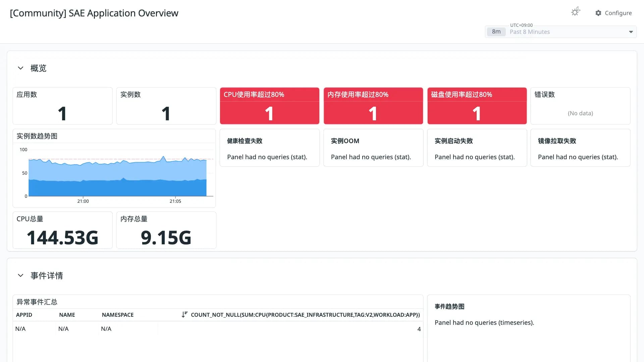Click the time range dropdown caret arrow
Image resolution: width=644 pixels, height=362 pixels.
pyautogui.click(x=631, y=32)
